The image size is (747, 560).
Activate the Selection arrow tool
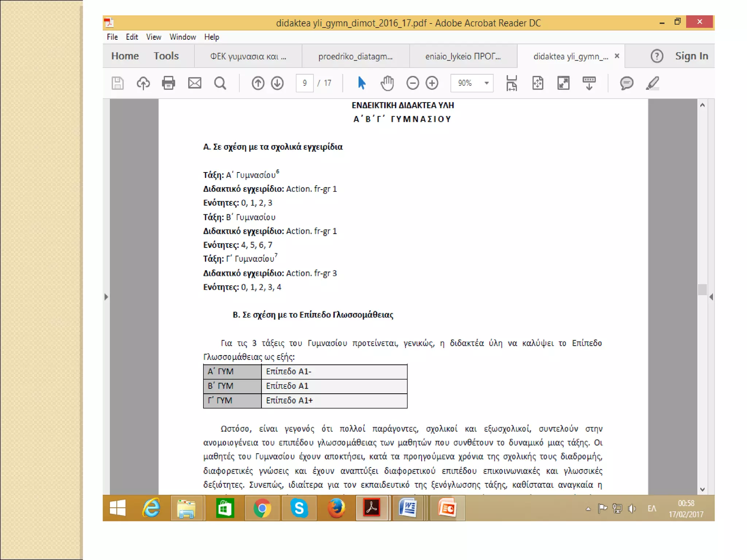(x=361, y=83)
